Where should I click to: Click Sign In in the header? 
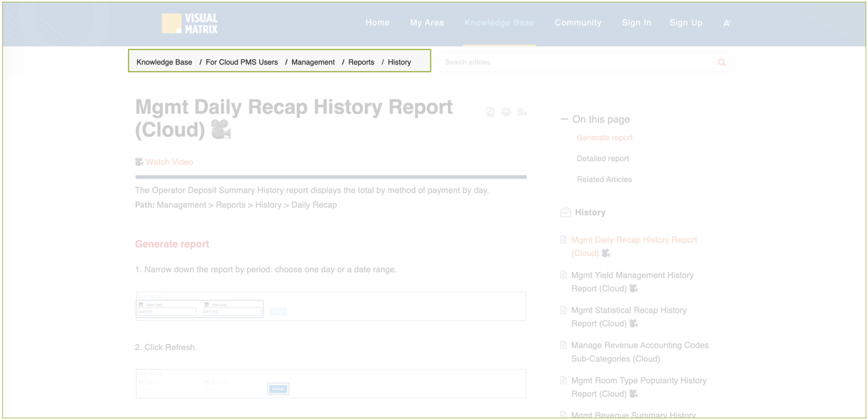point(637,23)
